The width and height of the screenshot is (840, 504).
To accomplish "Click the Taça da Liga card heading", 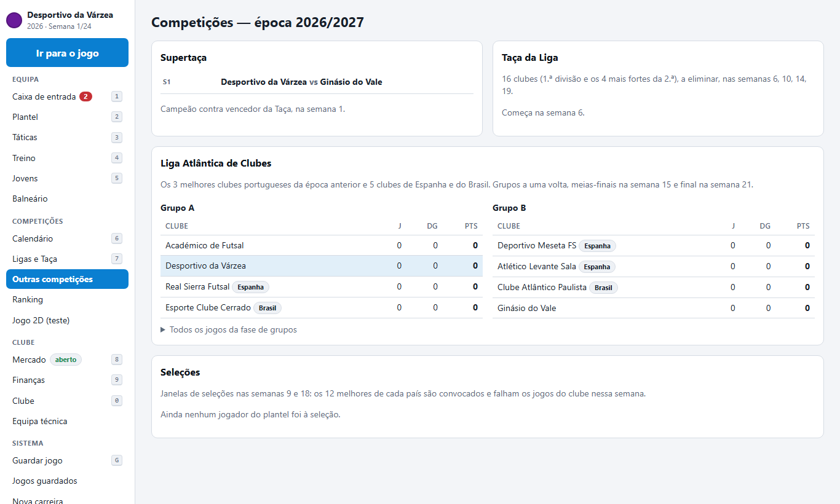I will pyautogui.click(x=530, y=58).
